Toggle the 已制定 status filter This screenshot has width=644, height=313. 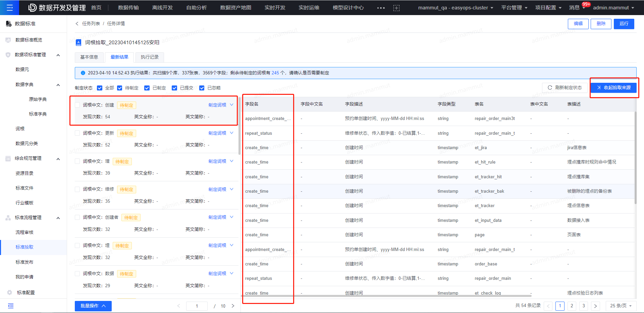147,88
